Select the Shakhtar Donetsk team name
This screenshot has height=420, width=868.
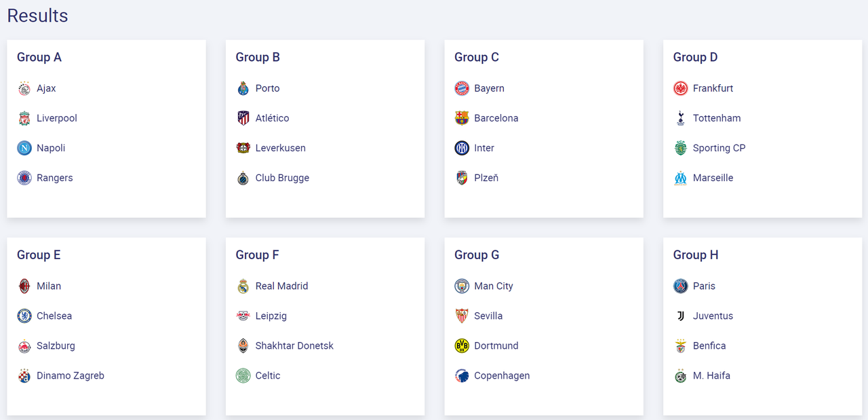(x=294, y=345)
